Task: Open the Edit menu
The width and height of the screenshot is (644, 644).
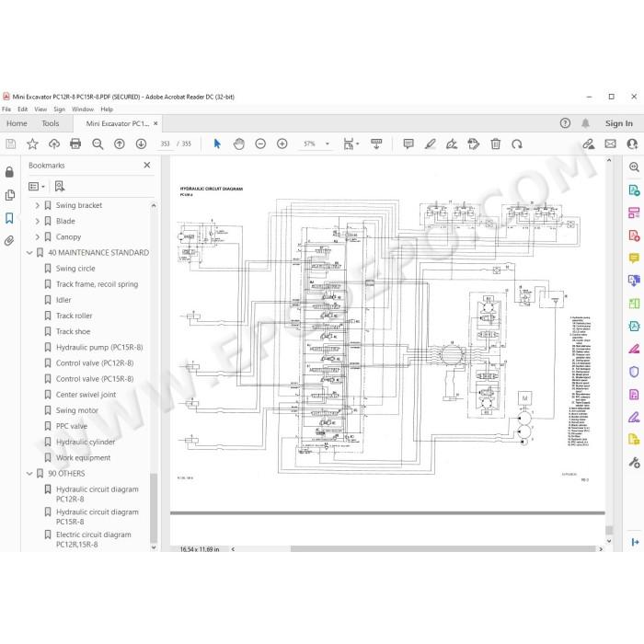Action: [x=23, y=109]
